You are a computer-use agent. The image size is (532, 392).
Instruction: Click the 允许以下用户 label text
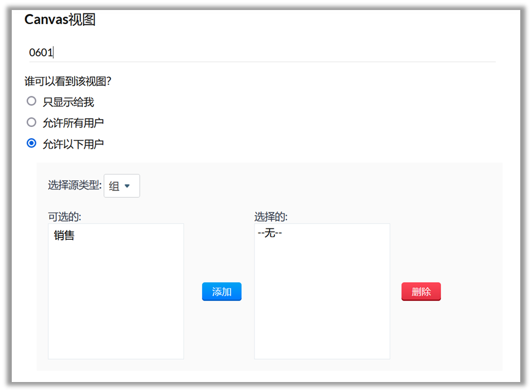pyautogui.click(x=73, y=144)
